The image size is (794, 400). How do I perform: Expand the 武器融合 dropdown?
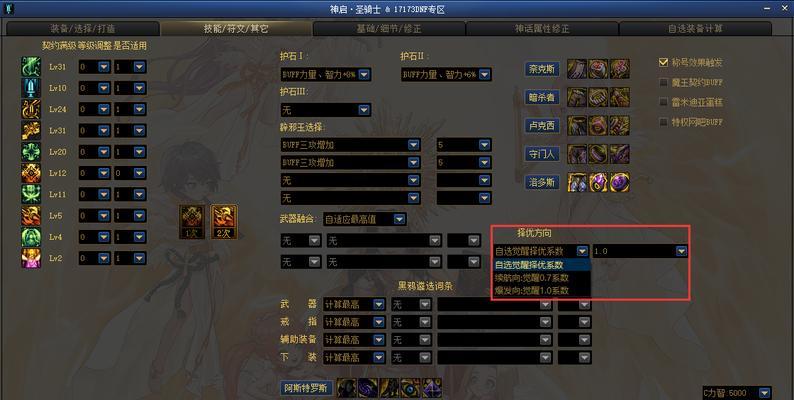(364, 219)
